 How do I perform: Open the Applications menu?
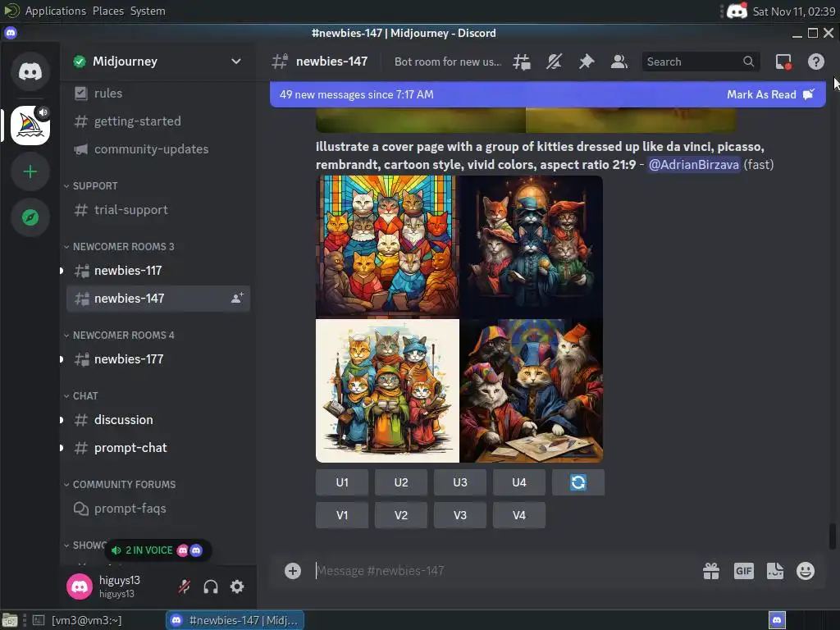(55, 11)
